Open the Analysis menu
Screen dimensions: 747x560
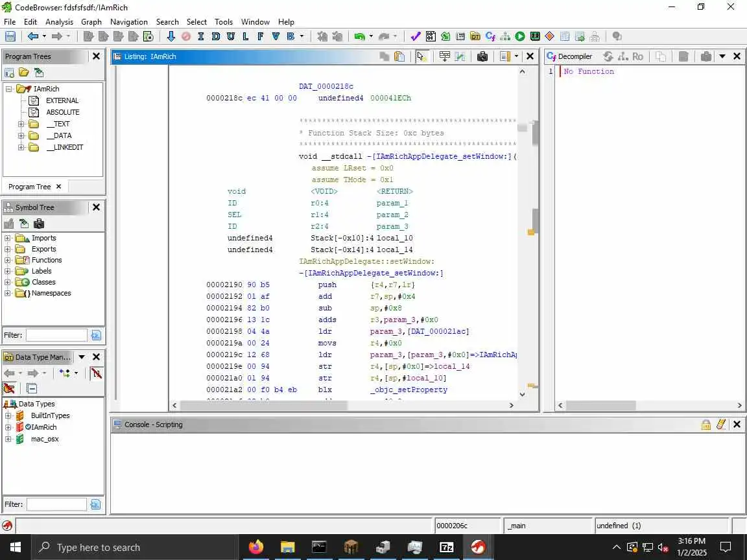(x=59, y=22)
